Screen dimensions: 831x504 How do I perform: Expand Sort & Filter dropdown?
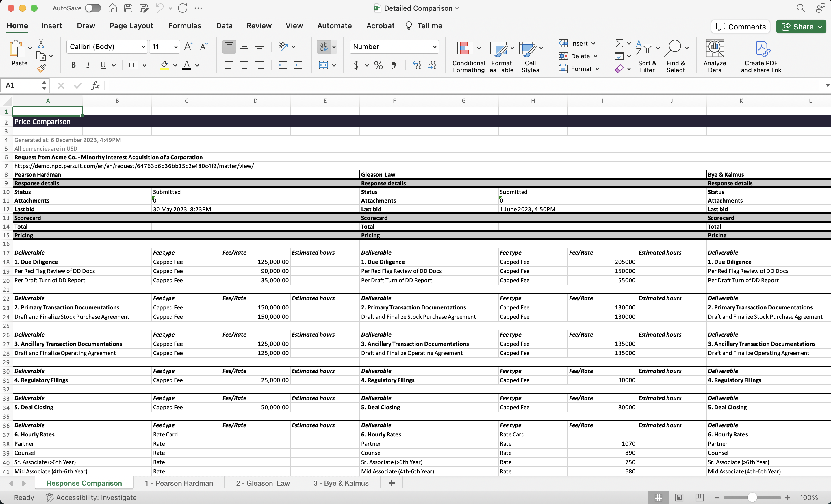click(x=658, y=48)
